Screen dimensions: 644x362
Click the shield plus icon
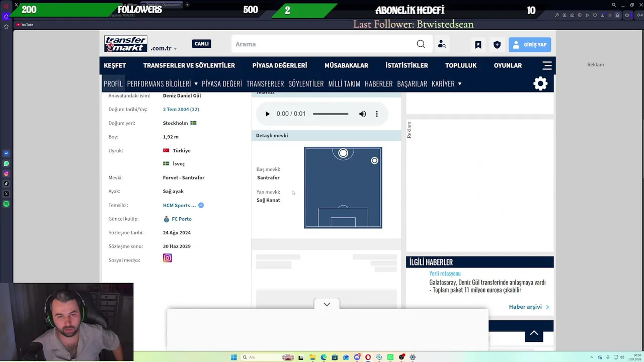[497, 45]
